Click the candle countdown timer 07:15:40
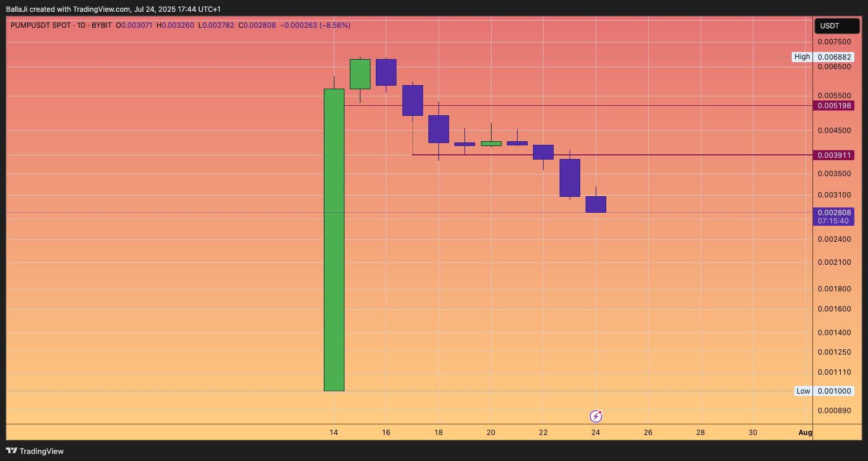 [x=834, y=221]
